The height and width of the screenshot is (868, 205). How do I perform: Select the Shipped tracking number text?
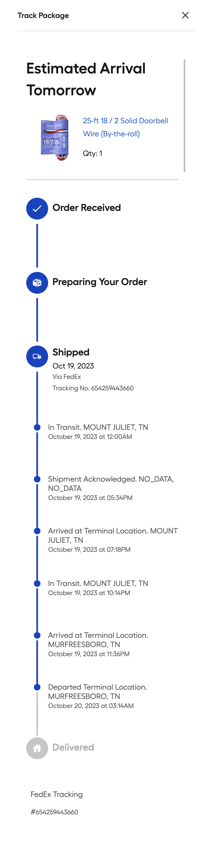coord(93,388)
